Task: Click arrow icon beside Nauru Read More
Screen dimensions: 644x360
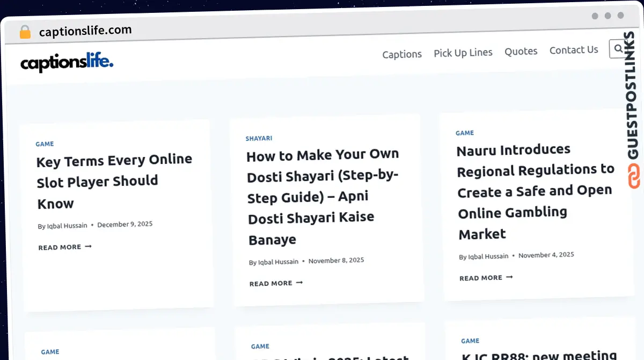Action: tap(509, 277)
